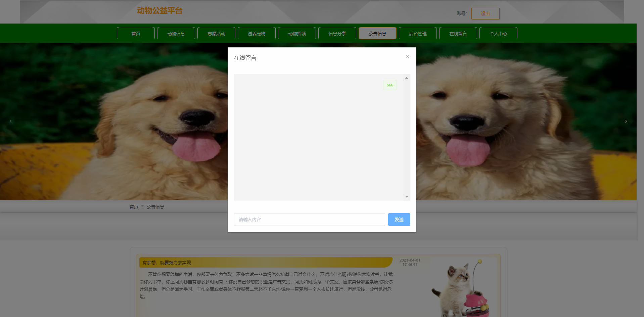Open the 信息分享 page

pos(337,33)
